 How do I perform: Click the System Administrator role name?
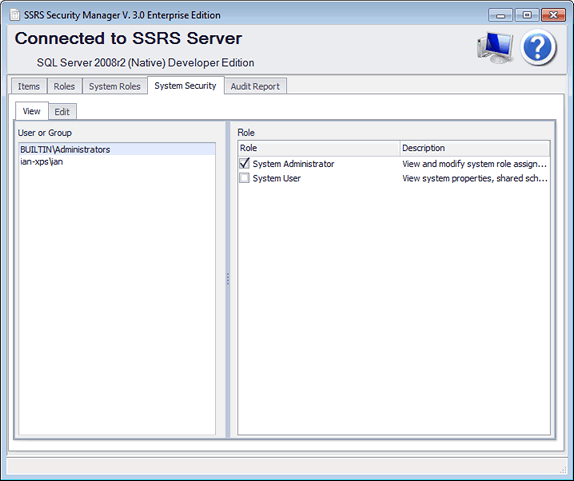click(x=293, y=164)
